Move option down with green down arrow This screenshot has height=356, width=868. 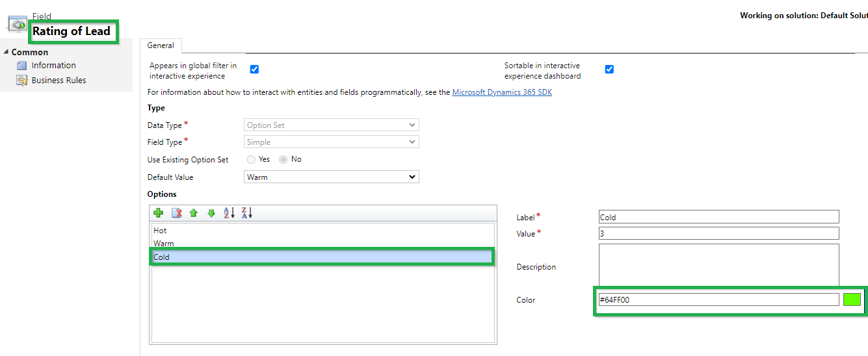[211, 213]
